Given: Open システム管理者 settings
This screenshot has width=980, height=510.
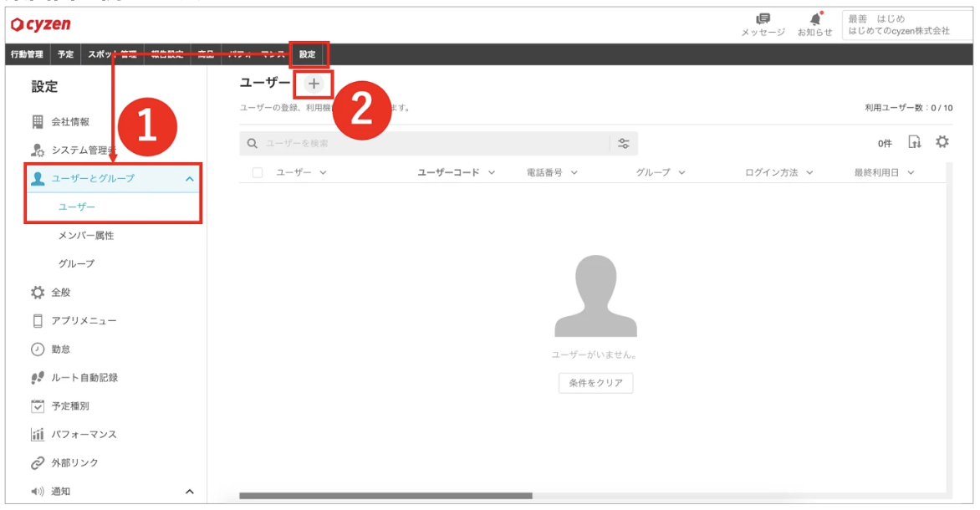Looking at the screenshot, I should 84,150.
